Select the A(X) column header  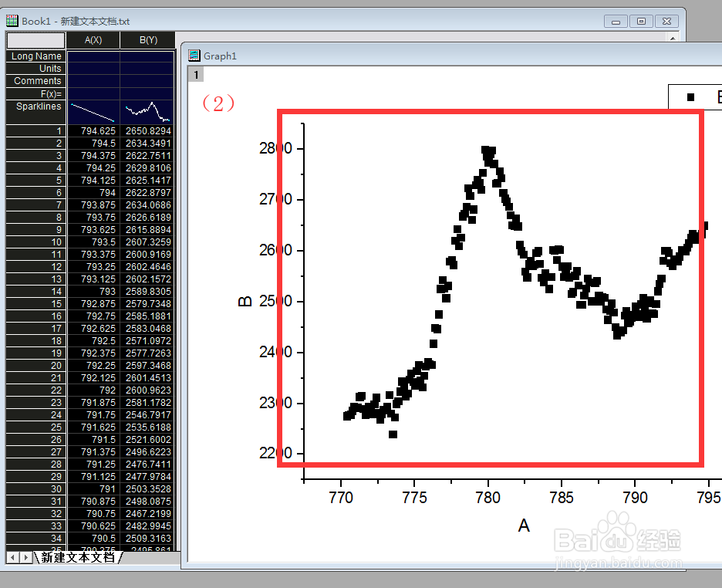[x=93, y=40]
